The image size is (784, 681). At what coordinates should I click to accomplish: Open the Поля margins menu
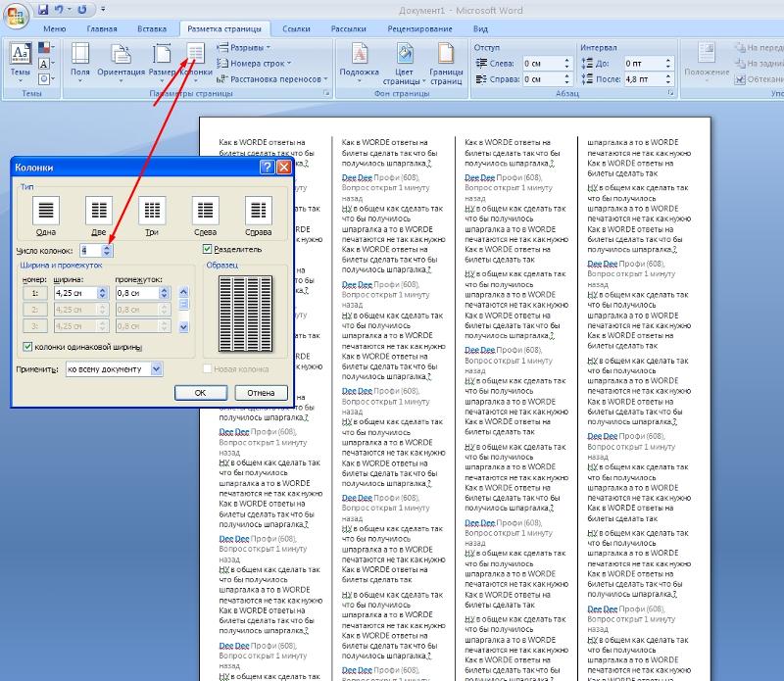click(x=80, y=62)
